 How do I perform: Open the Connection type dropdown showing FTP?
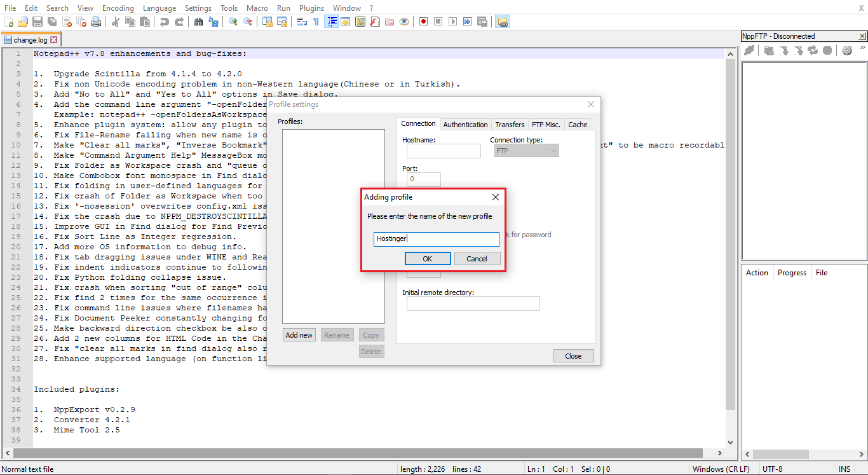coord(526,150)
